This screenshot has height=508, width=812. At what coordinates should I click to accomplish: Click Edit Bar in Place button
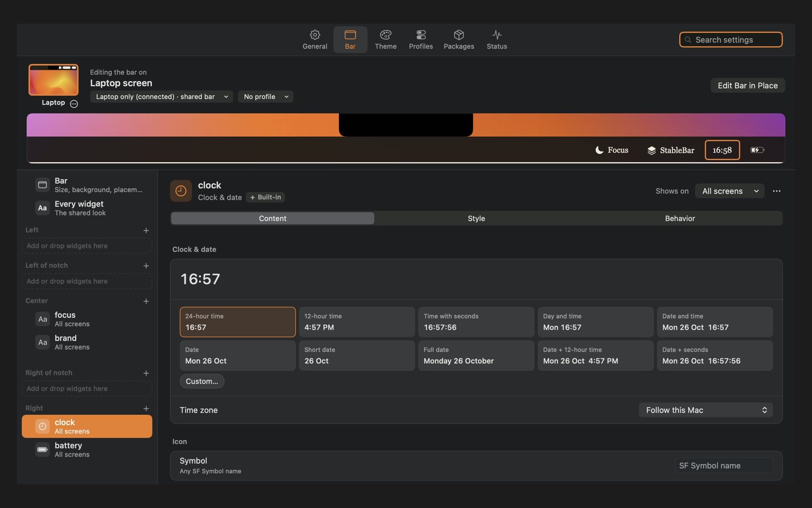pyautogui.click(x=747, y=86)
